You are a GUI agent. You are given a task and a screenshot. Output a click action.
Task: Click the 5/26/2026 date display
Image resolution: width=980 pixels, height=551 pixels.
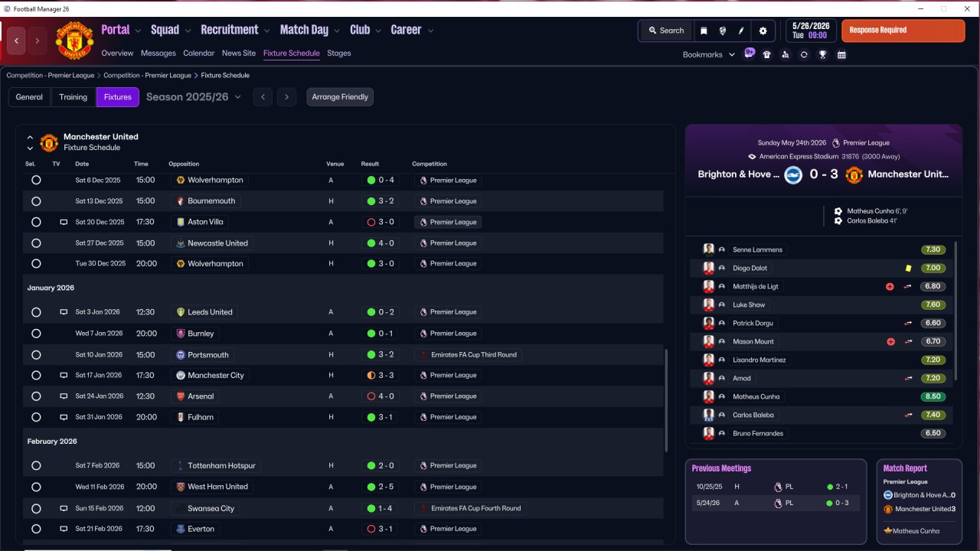pos(811,31)
